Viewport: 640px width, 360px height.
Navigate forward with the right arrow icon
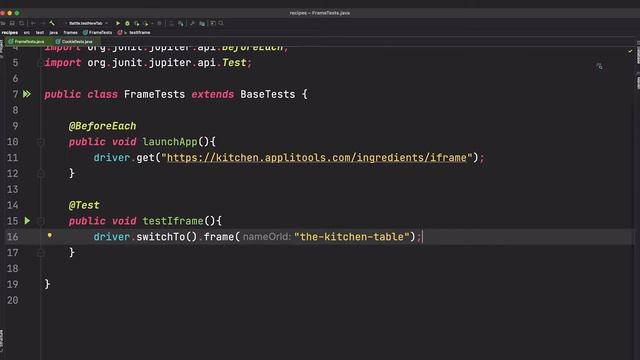42,23
